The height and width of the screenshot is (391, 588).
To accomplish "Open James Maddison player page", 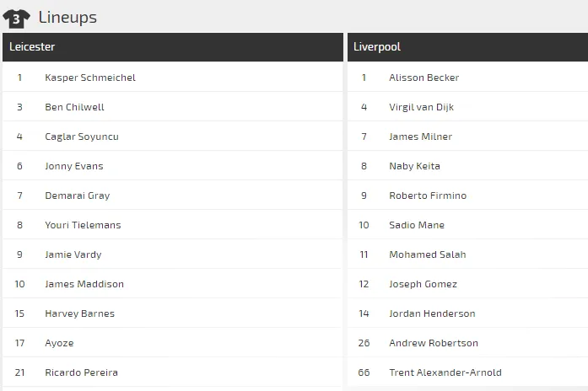I will [x=84, y=284].
